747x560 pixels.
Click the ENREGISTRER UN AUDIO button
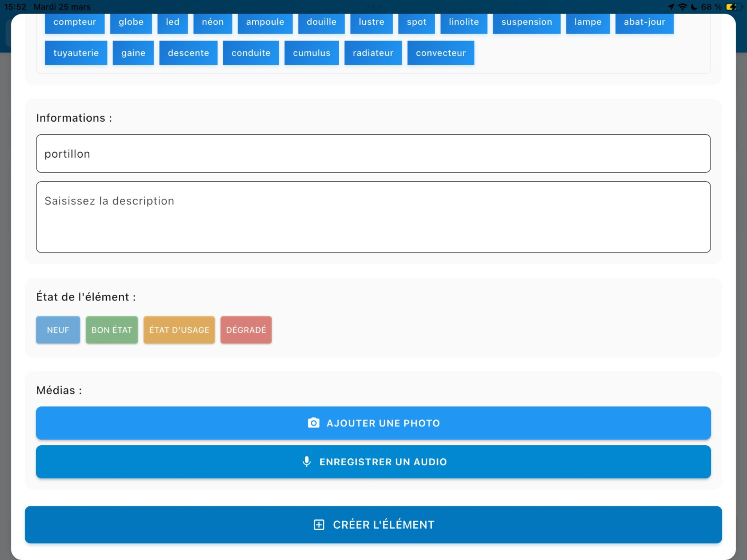(x=373, y=462)
